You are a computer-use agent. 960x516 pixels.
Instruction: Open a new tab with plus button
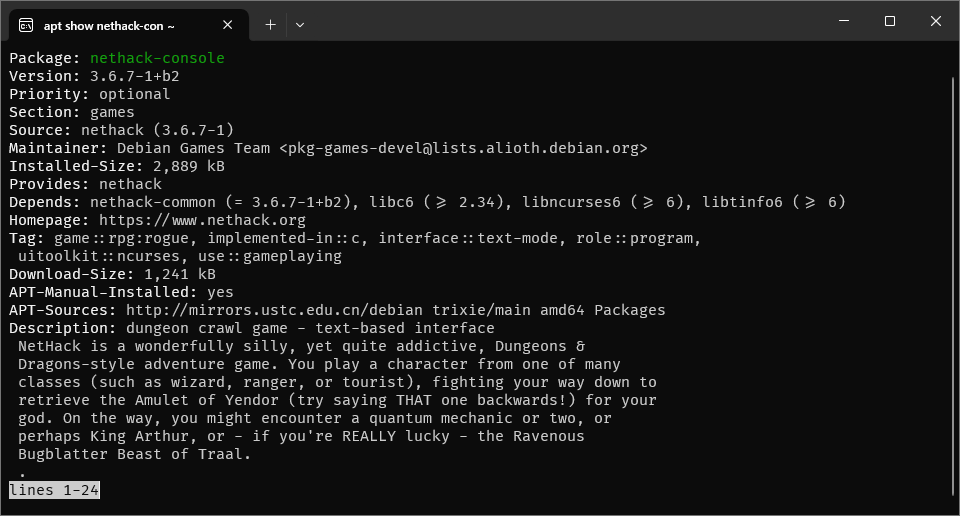pyautogui.click(x=270, y=25)
